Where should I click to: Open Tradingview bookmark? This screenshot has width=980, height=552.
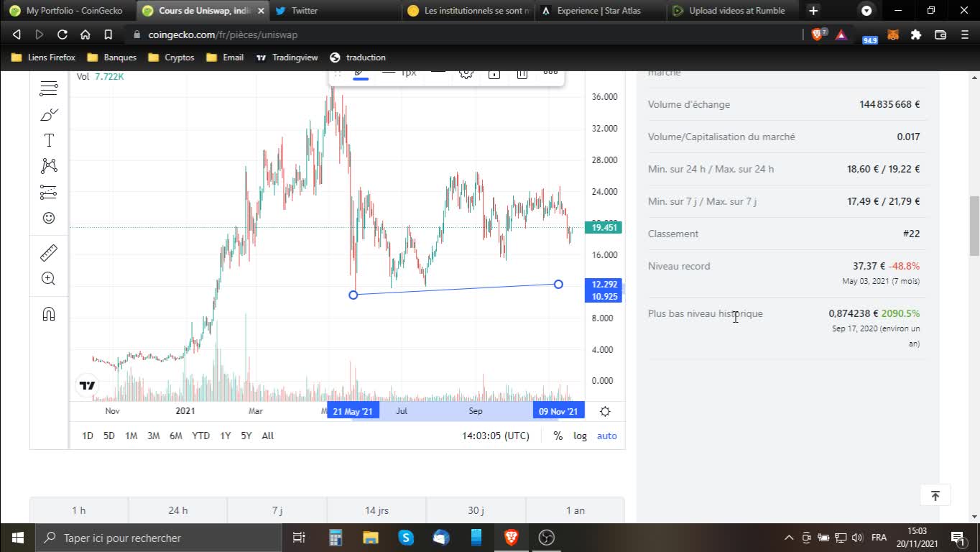(x=287, y=57)
